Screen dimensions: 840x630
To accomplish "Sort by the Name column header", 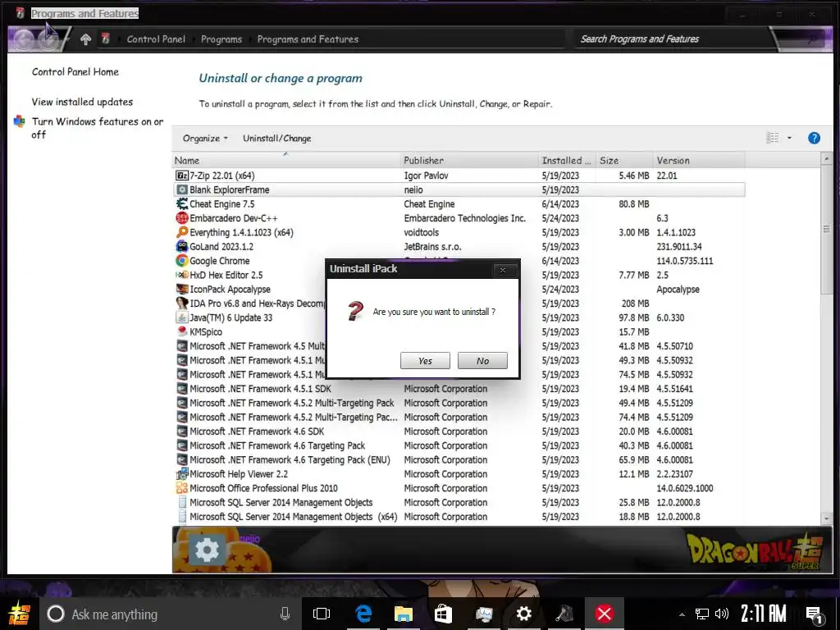I will (286, 160).
